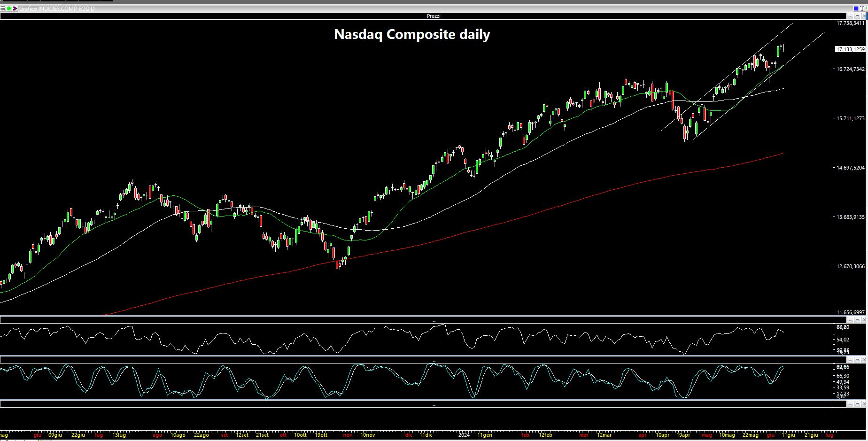Click the 12feb date label on time axis
868x441 pixels.
coord(545,435)
